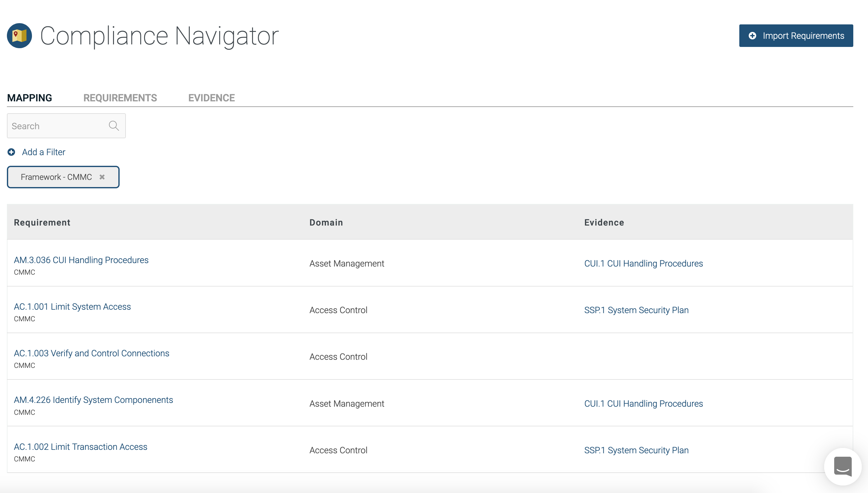Image resolution: width=868 pixels, height=493 pixels.
Task: Open AM.3.036 CUI Handling Procedures requirement
Action: tap(81, 260)
